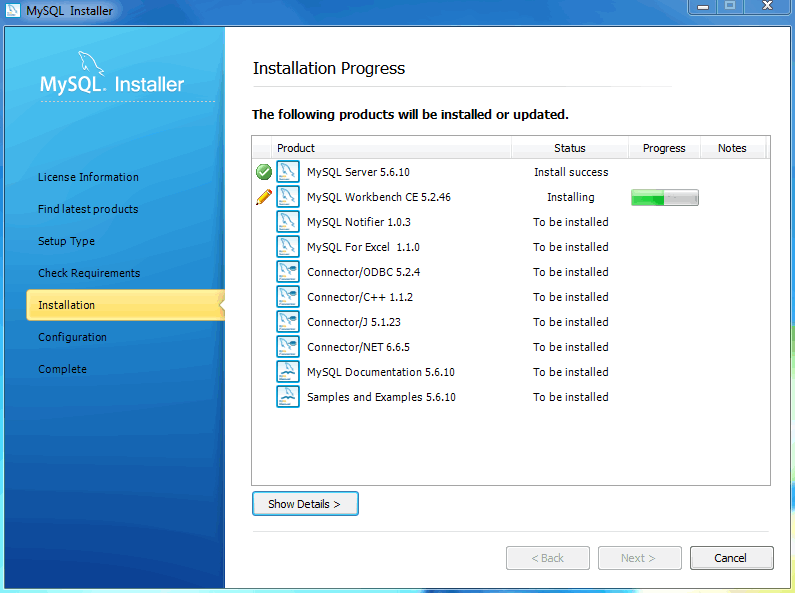The width and height of the screenshot is (795, 593).
Task: Click the pencil installing status icon
Action: tap(264, 197)
